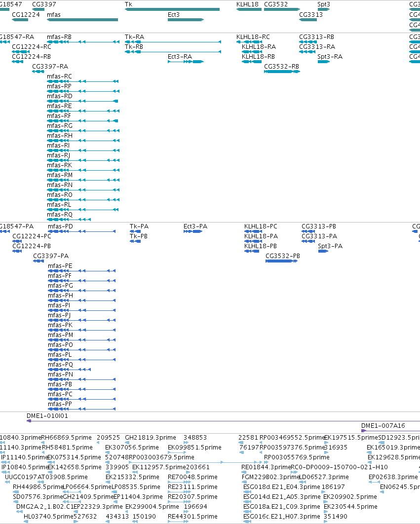The width and height of the screenshot is (420, 524).
Task: Select the Tk gene bar
Action: pos(172,9)
